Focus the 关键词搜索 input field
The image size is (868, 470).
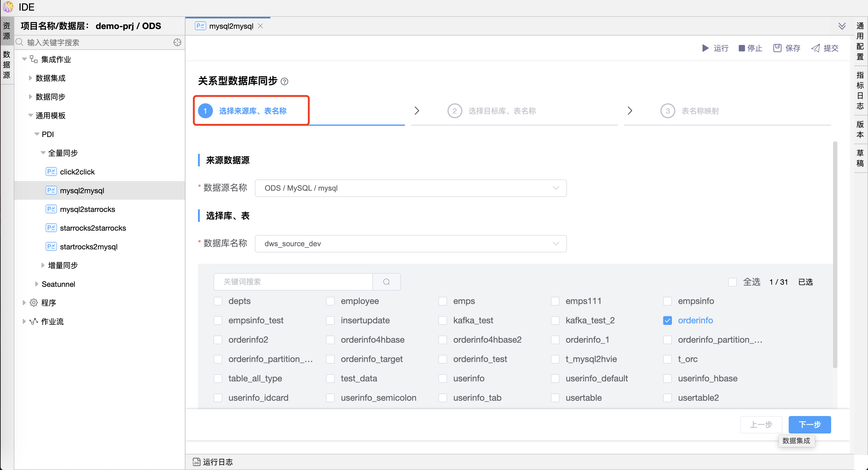coord(293,282)
